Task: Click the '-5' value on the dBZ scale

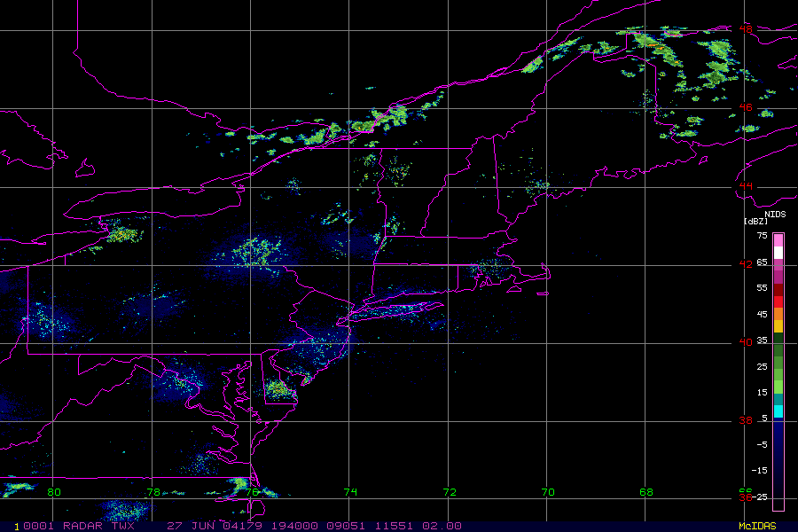Action: point(762,445)
